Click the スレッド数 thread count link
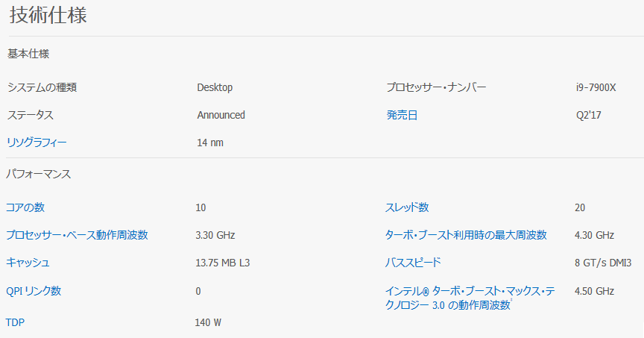Viewport: 644px width, 338px height. click(x=407, y=207)
